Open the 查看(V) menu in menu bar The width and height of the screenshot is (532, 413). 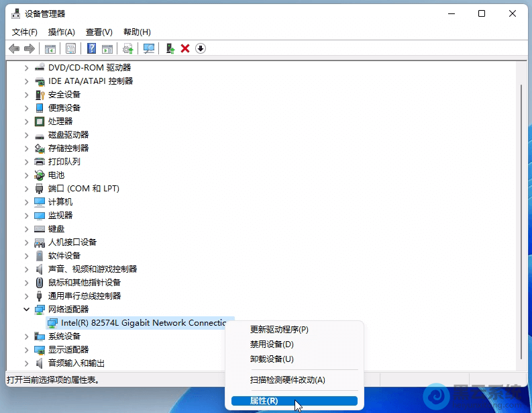tap(99, 32)
